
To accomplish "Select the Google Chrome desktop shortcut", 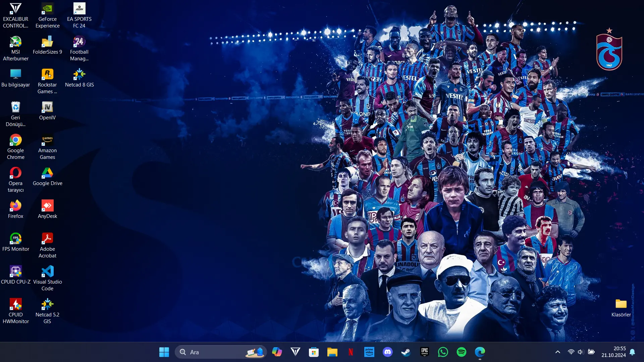I will pos(15,147).
